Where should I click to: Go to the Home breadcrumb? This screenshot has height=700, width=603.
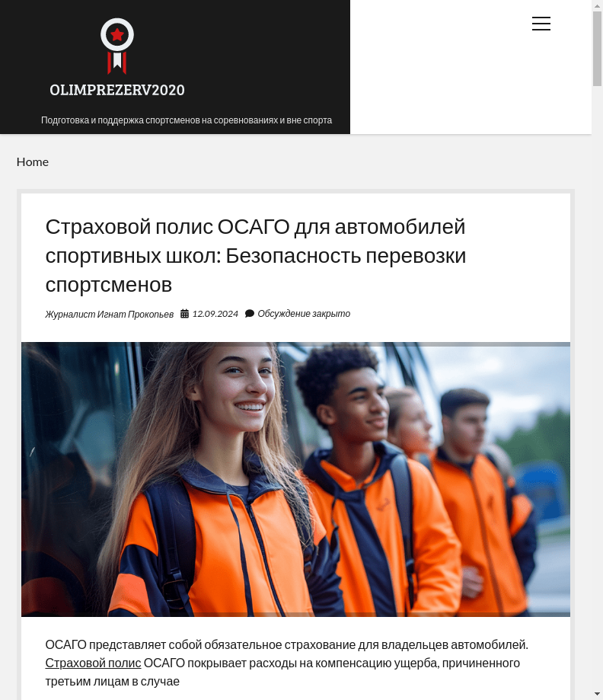33,161
